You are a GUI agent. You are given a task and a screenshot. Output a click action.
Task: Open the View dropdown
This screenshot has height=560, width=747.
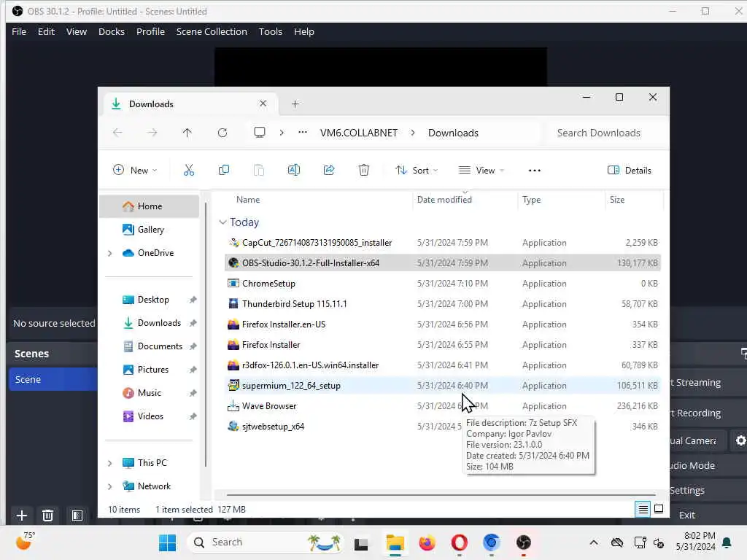[x=481, y=170]
